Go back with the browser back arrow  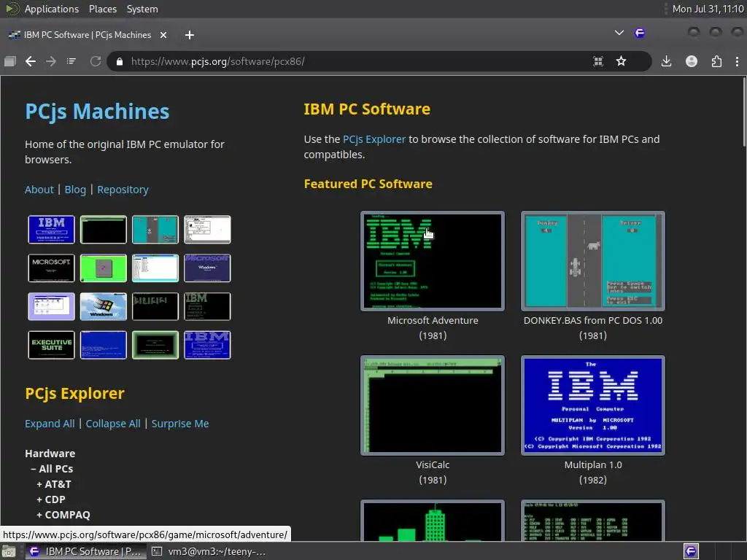click(x=31, y=61)
